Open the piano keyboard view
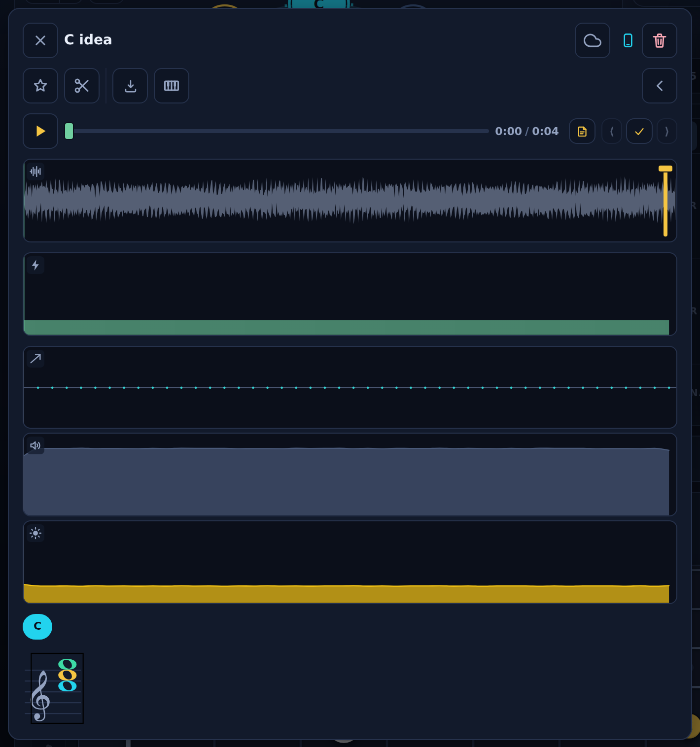The width and height of the screenshot is (700, 747). 172,86
